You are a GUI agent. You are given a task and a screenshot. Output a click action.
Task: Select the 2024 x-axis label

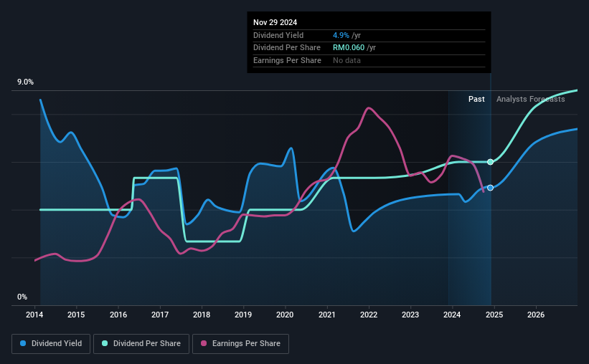452,315
